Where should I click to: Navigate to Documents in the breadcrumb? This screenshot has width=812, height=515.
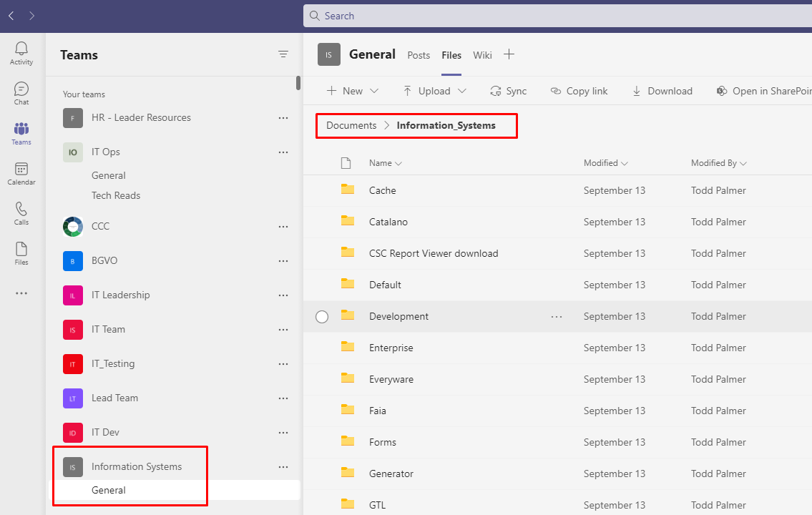click(351, 125)
